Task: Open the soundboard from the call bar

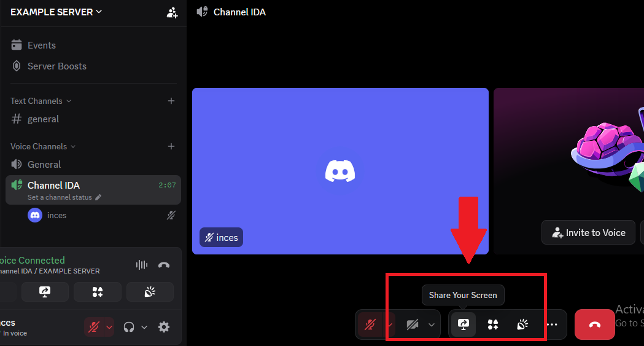Action: coord(522,324)
